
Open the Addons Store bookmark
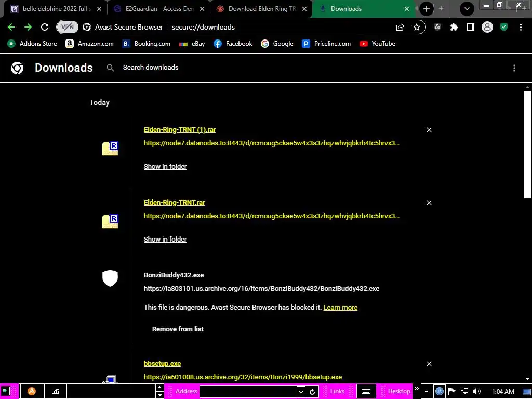(32, 44)
